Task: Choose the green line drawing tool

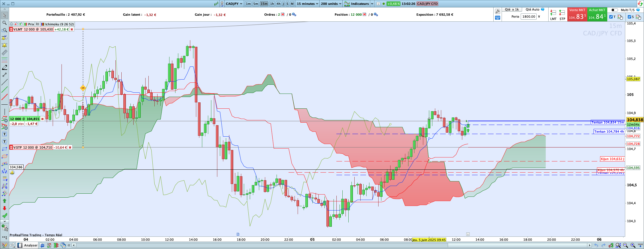Action: point(4,90)
